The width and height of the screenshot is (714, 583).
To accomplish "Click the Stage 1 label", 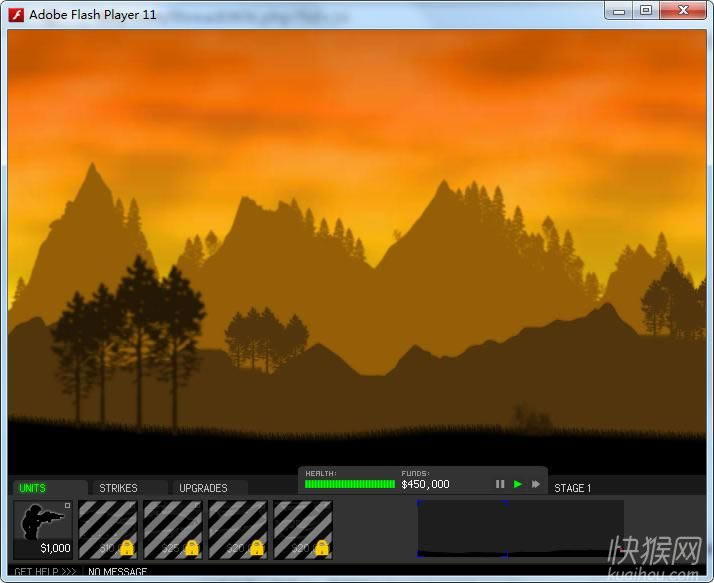I will (x=573, y=488).
